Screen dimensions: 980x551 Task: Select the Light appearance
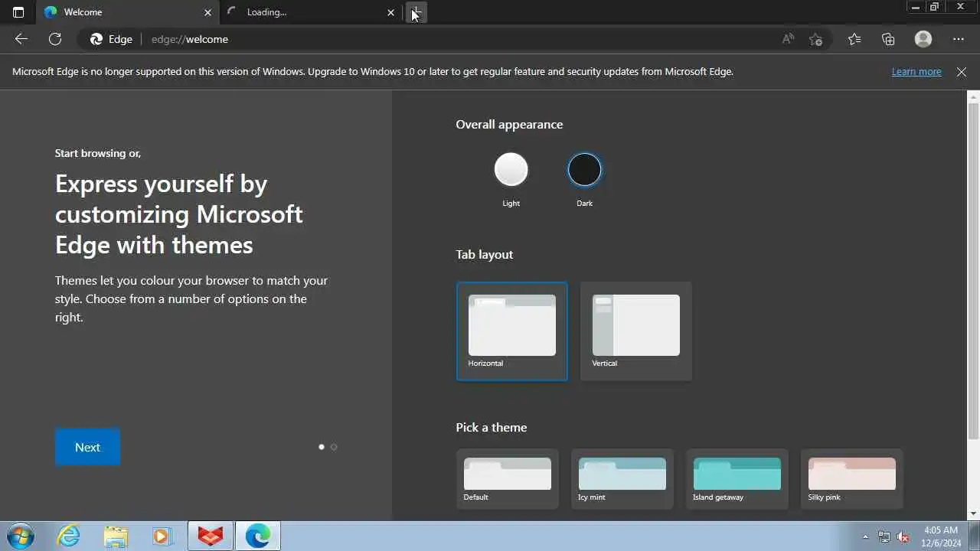511,170
